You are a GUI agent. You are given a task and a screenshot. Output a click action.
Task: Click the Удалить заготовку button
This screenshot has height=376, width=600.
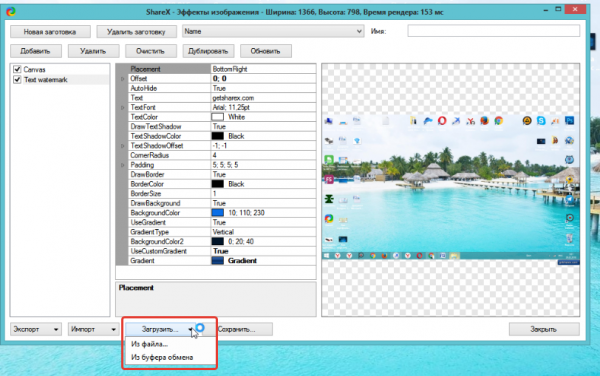136,32
